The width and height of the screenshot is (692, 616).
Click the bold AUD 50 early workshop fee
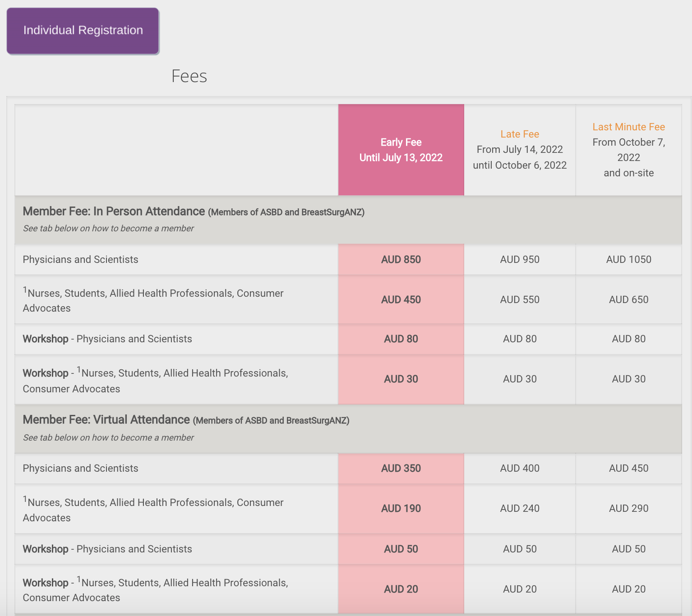[x=401, y=549]
